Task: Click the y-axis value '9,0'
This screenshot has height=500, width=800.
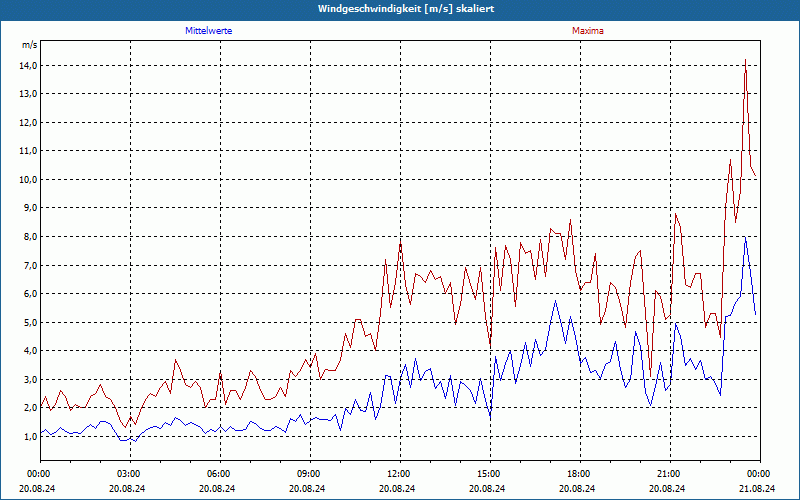Action: click(30, 208)
